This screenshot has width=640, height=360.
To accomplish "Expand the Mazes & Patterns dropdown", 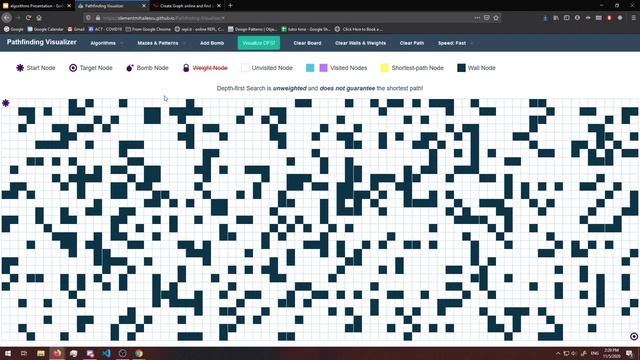I will tap(162, 43).
